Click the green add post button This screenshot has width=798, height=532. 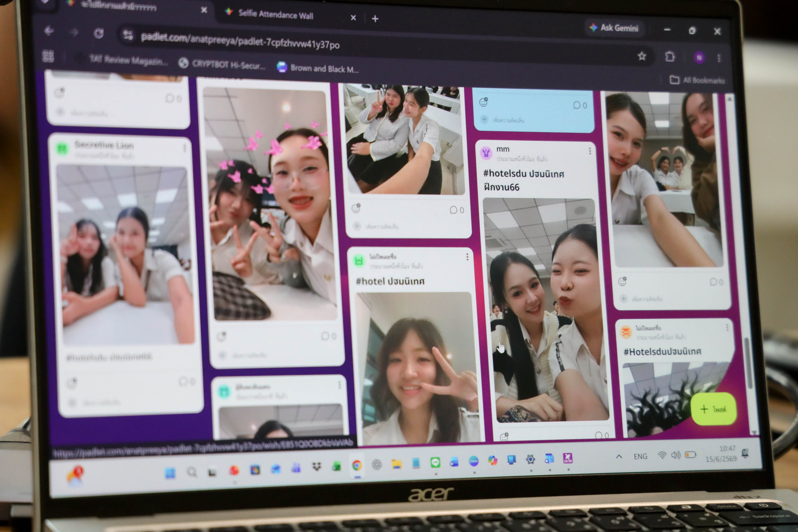pos(714,409)
